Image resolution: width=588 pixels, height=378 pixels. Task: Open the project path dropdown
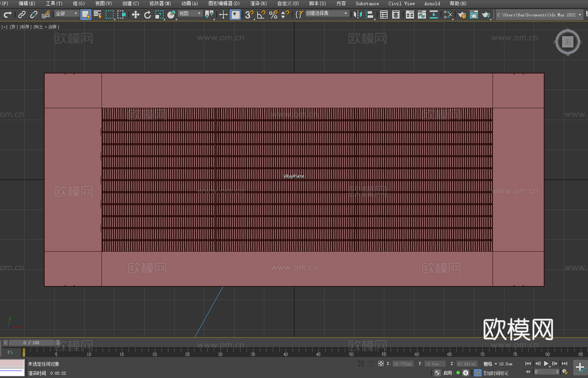coord(539,15)
